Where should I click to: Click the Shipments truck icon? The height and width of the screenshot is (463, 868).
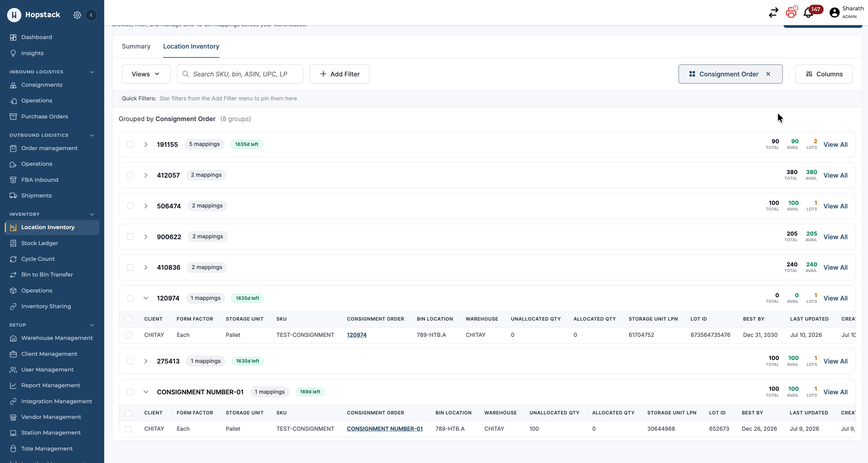[x=13, y=195]
